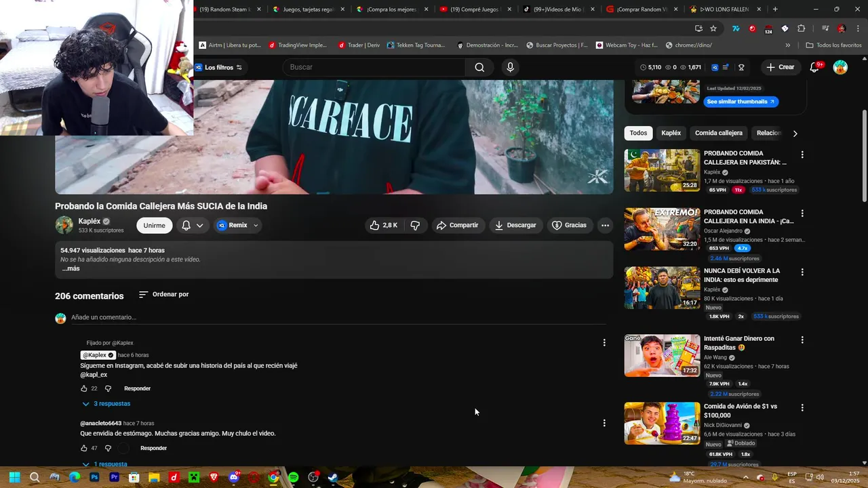Open more actions menu beside Gracias
This screenshot has width=868, height=488.
pos(605,225)
